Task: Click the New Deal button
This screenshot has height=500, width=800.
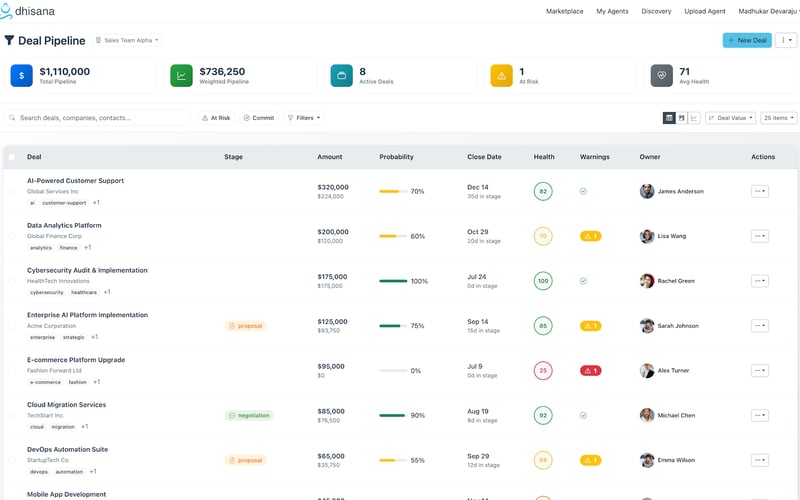Action: [747, 40]
